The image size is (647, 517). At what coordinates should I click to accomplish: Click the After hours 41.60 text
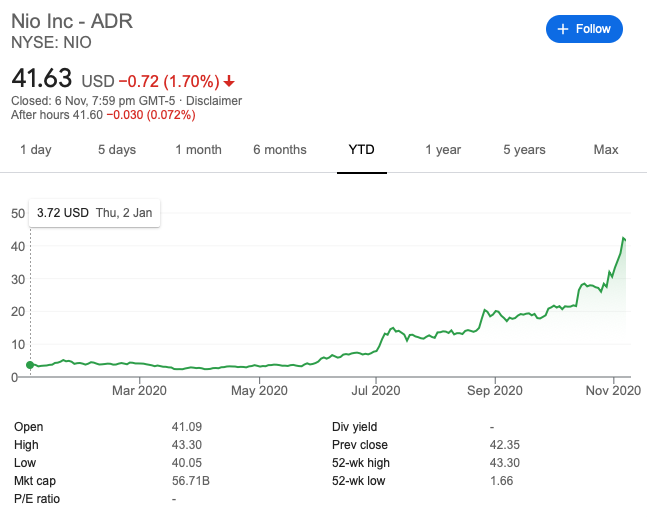pos(57,115)
